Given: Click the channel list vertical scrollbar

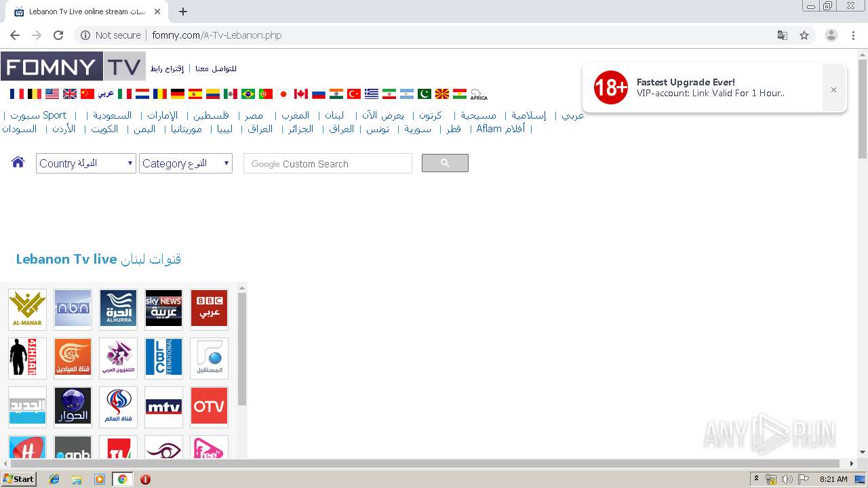Looking at the screenshot, I should tap(242, 349).
